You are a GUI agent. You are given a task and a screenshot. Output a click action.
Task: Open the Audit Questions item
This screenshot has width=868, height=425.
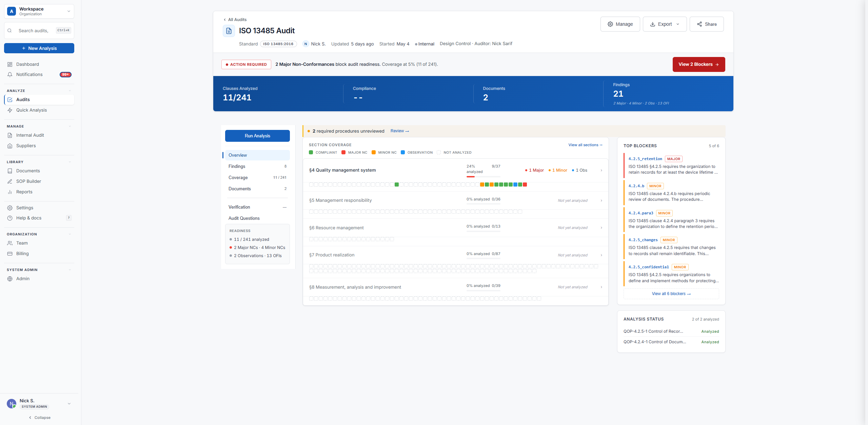click(x=257, y=218)
